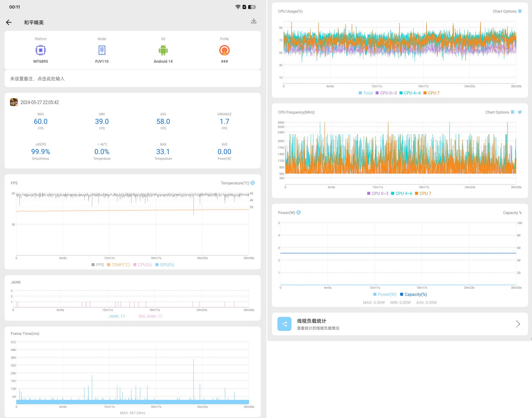Click the note input field to add remarks
This screenshot has height=418, width=532.
[x=132, y=79]
